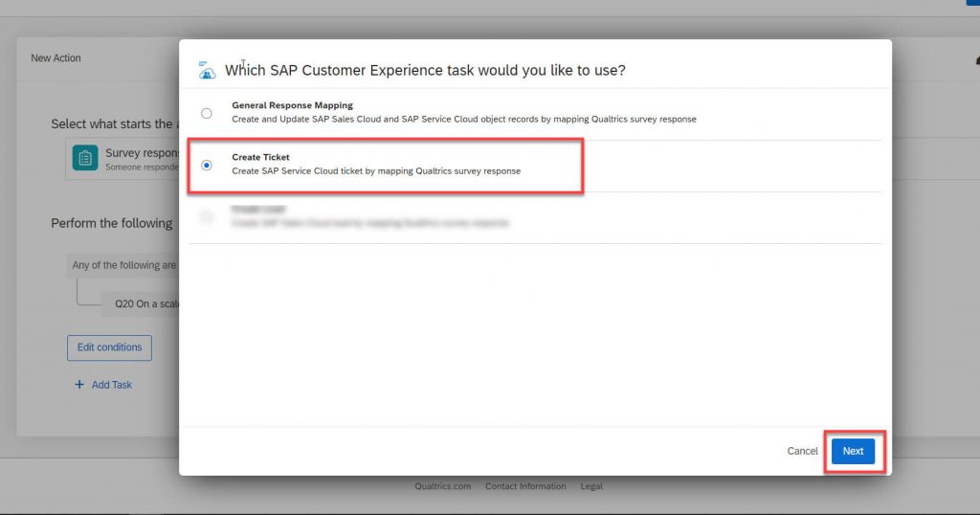Click the New Action heading
980x515 pixels.
coord(56,58)
